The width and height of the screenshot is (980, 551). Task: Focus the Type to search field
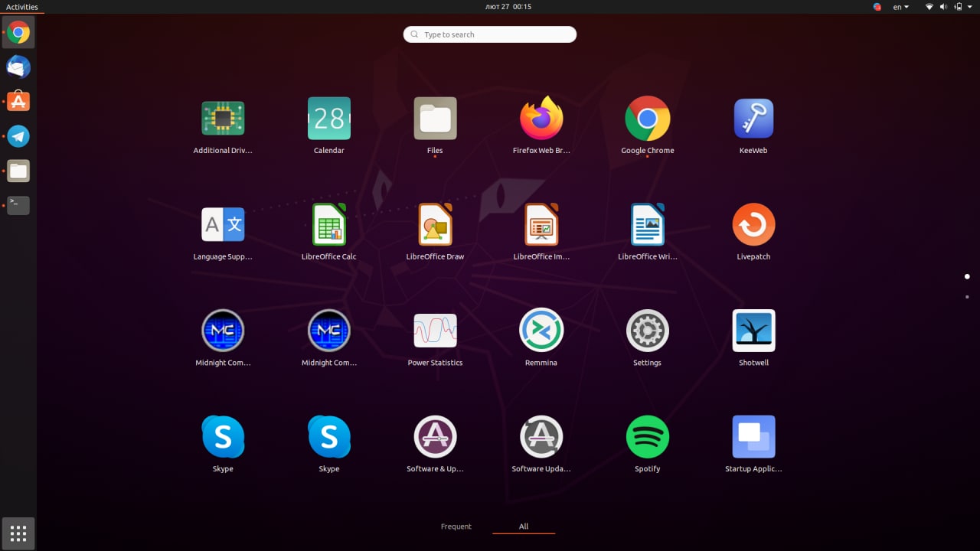coord(490,34)
